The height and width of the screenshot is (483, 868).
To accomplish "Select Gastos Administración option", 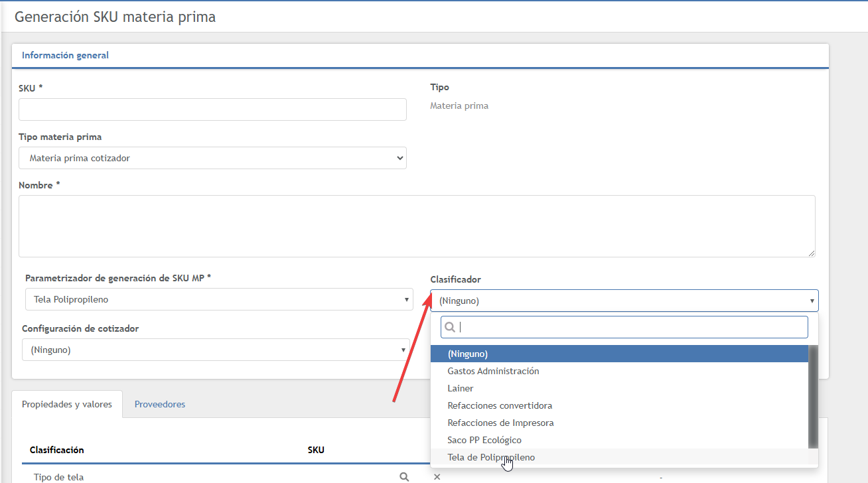I will [x=619, y=372].
